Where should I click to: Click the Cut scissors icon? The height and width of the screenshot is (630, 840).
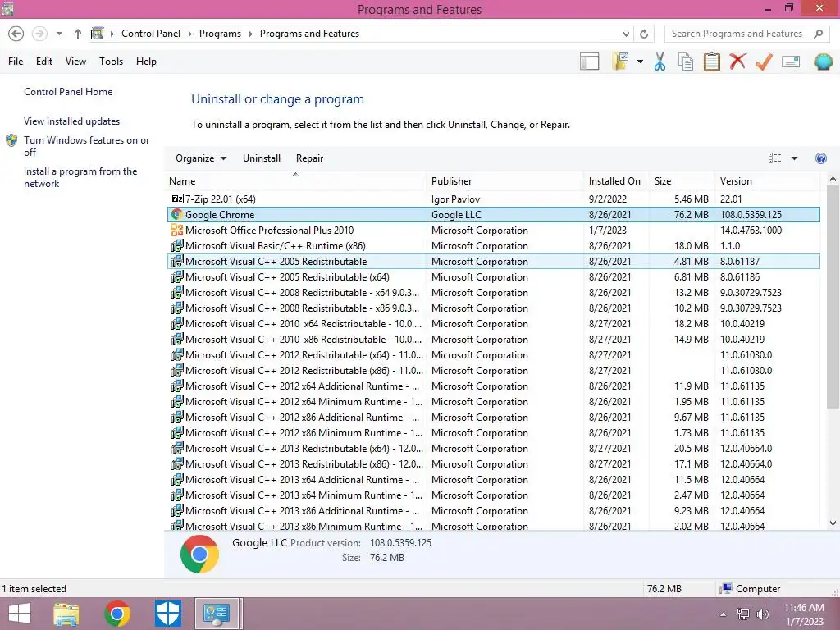coord(660,62)
